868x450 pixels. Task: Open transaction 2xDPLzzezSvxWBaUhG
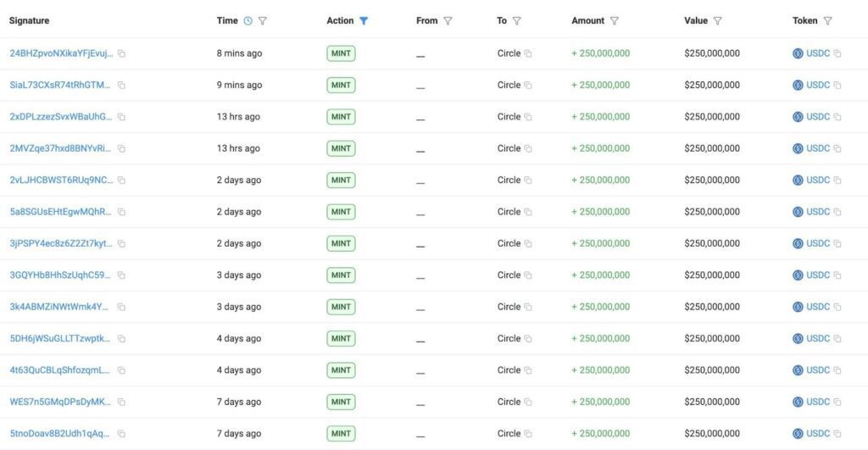click(60, 117)
